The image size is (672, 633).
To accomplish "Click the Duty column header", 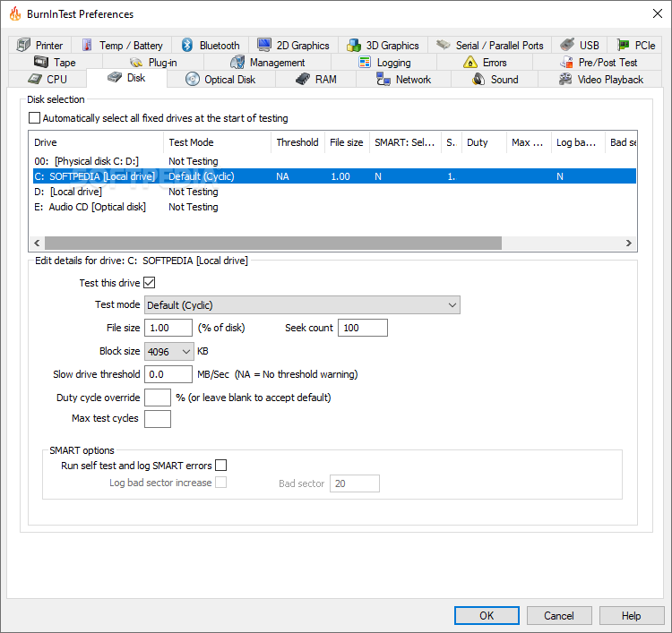I will (x=484, y=142).
